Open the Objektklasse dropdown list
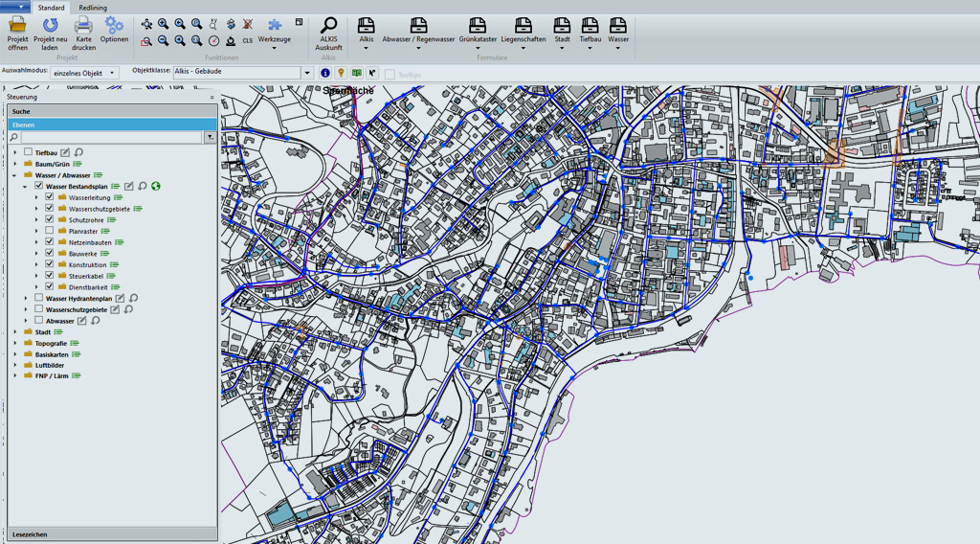The height and width of the screenshot is (544, 980). click(x=307, y=73)
